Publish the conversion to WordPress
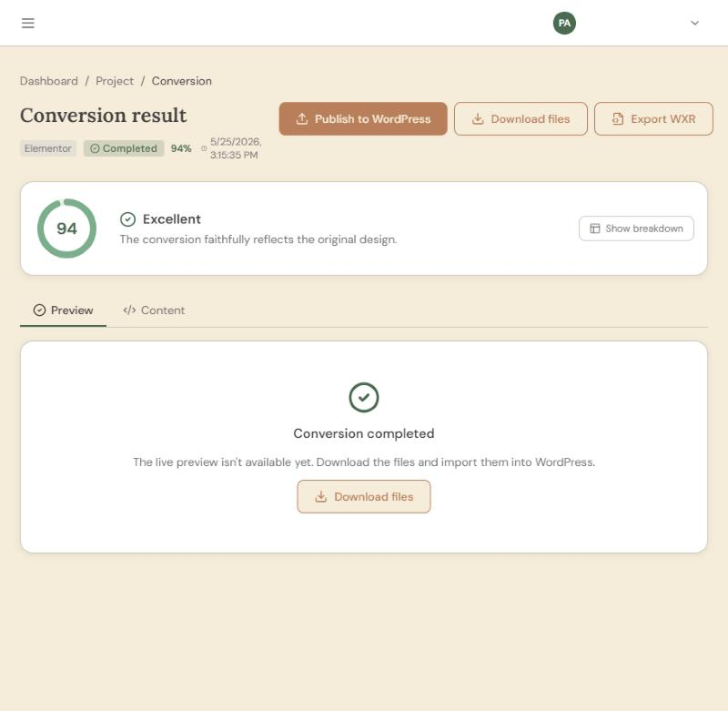 [363, 119]
